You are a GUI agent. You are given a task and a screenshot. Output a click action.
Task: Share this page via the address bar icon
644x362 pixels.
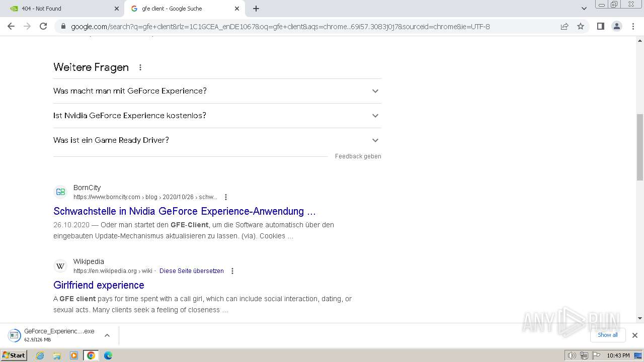click(x=565, y=26)
